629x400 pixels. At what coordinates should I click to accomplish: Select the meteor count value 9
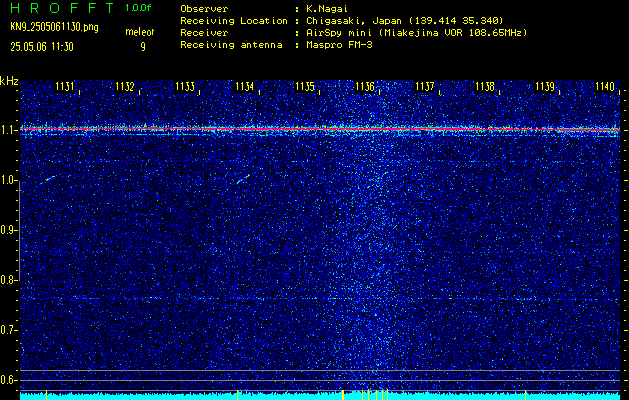(x=143, y=47)
